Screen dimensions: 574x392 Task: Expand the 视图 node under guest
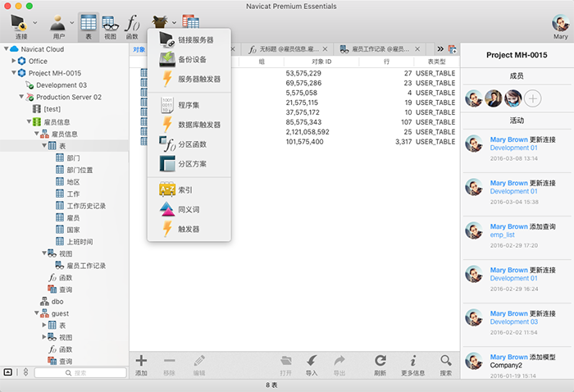(44, 337)
